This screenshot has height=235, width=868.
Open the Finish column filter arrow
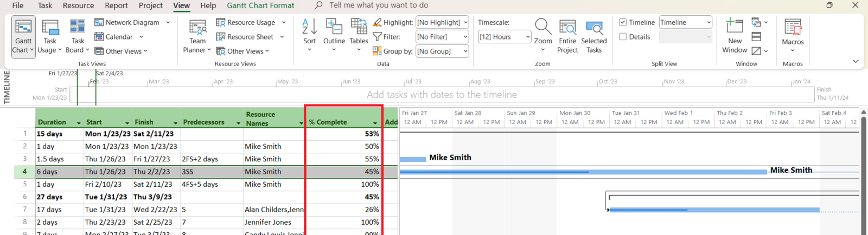tap(175, 123)
